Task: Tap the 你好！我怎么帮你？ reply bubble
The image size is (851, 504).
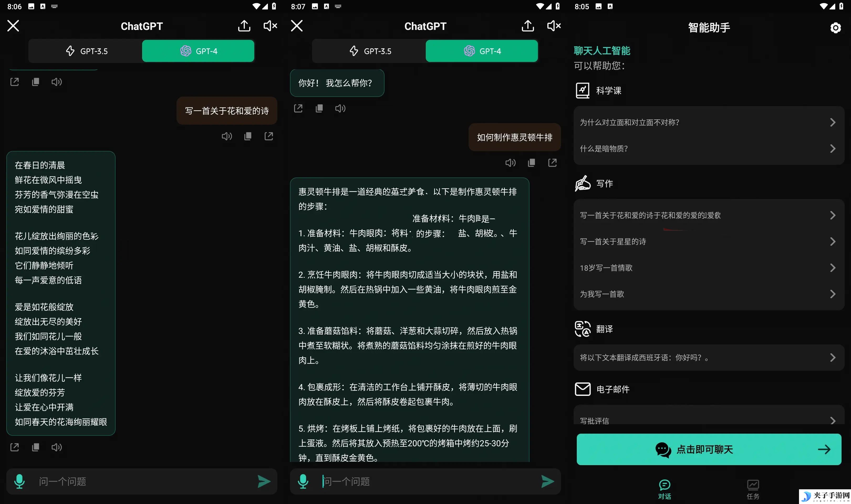Action: point(337,83)
